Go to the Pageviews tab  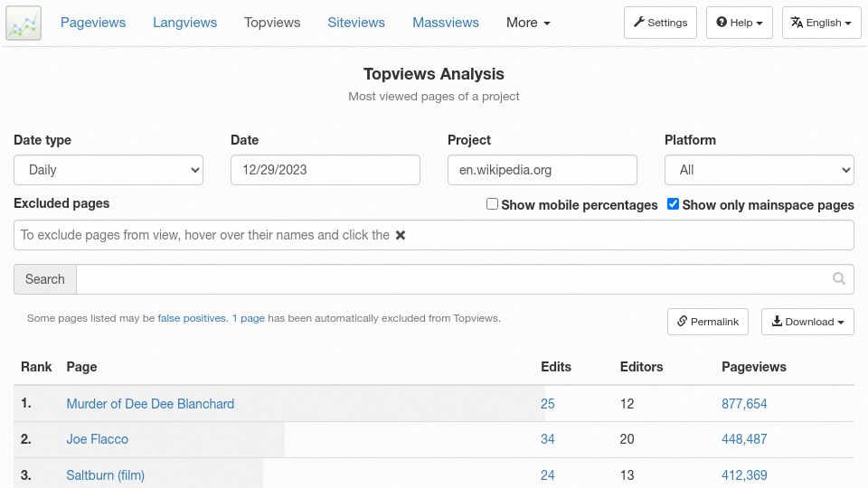[x=93, y=23]
